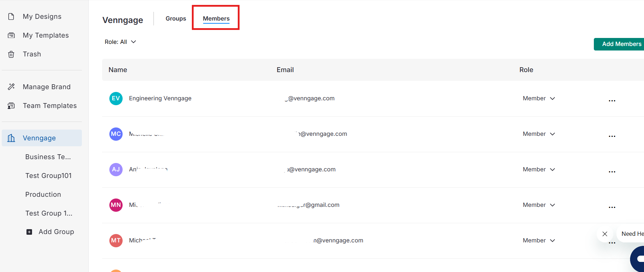Open the three-dots menu for Engineering Venngage
Image resolution: width=644 pixels, height=272 pixels.
(x=612, y=101)
